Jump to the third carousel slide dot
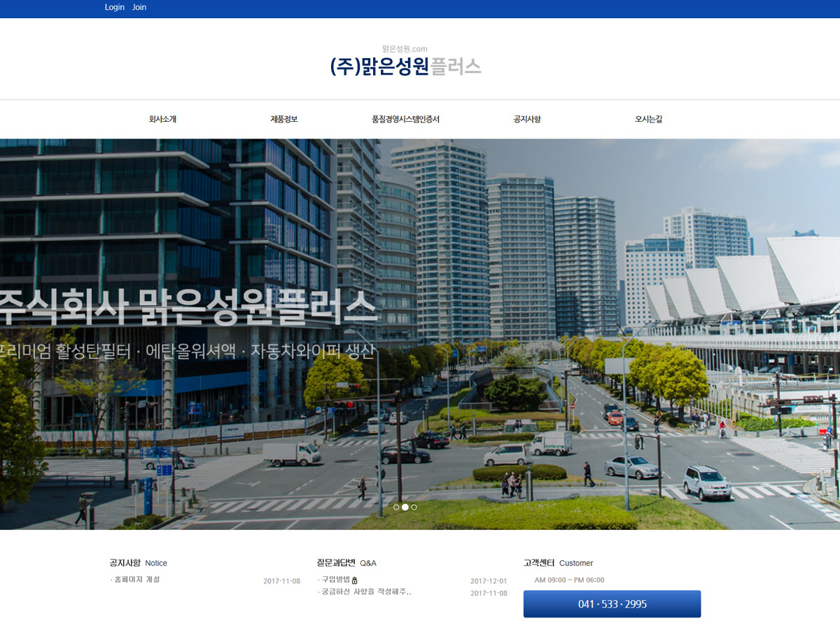The height and width of the screenshot is (635, 840). click(414, 507)
